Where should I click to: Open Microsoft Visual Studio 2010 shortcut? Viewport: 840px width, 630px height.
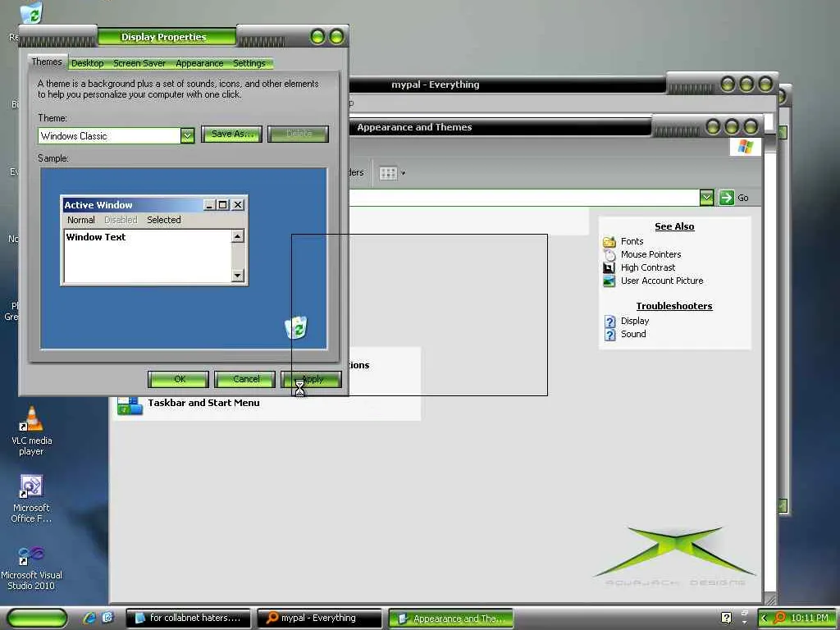(32, 568)
